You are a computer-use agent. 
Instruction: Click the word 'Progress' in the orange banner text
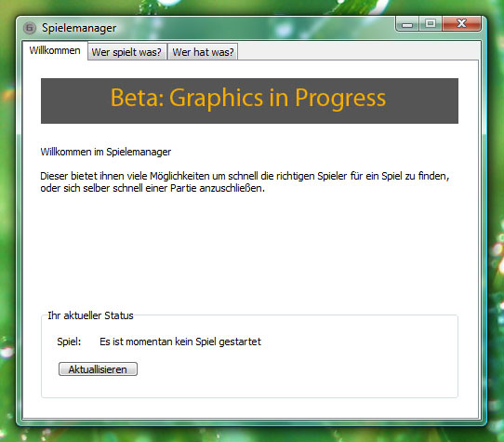point(340,99)
